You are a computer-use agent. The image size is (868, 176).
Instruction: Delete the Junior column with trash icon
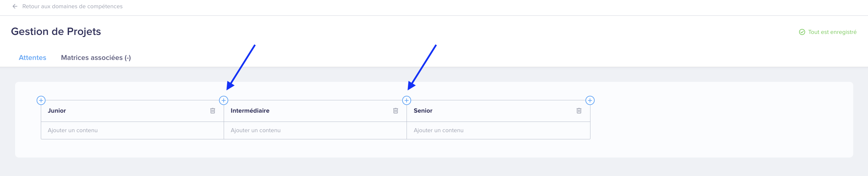(213, 111)
